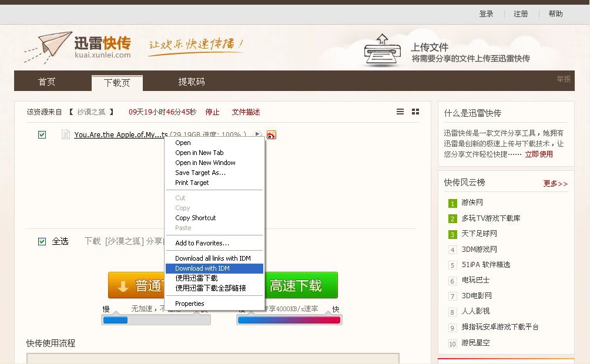Screen dimensions: 590x364
Task: Open the 帮助 link
Action: click(x=555, y=14)
